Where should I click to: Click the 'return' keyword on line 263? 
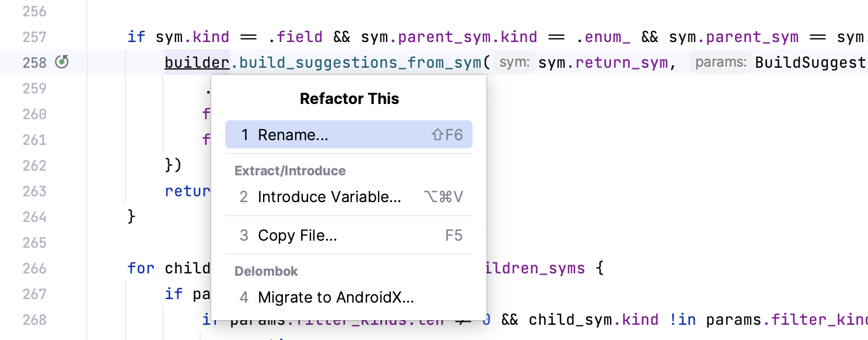click(187, 191)
